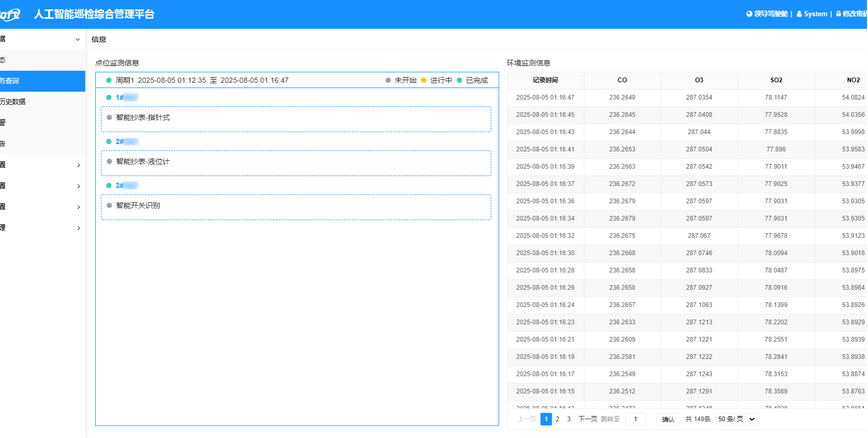Click the System user icon
This screenshot has width=868, height=438.
(x=799, y=14)
